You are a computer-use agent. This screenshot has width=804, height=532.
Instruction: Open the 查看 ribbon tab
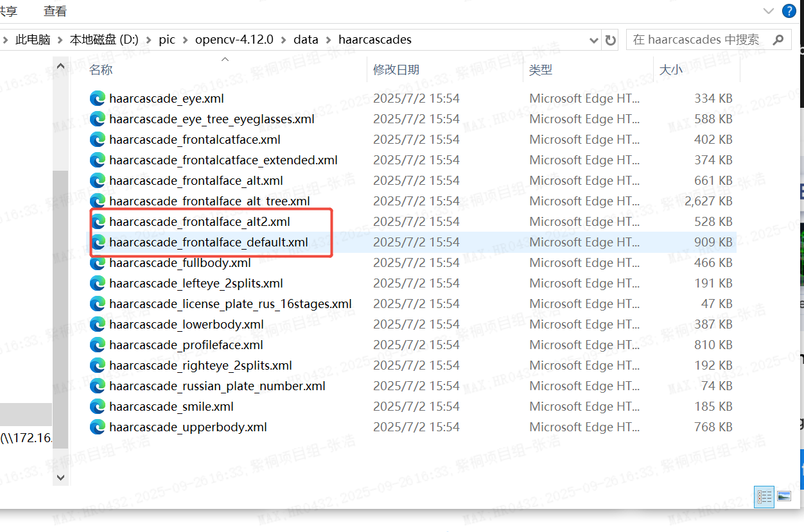(55, 11)
